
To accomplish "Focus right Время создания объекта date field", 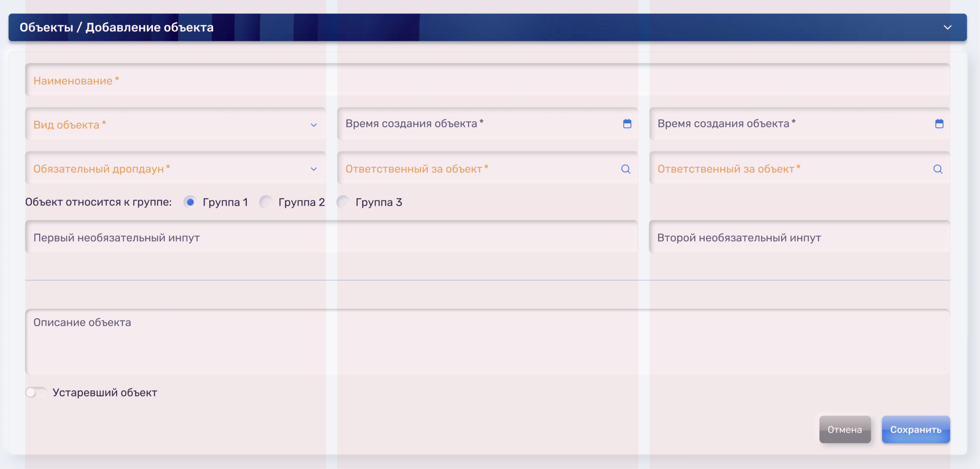I will [799, 124].
